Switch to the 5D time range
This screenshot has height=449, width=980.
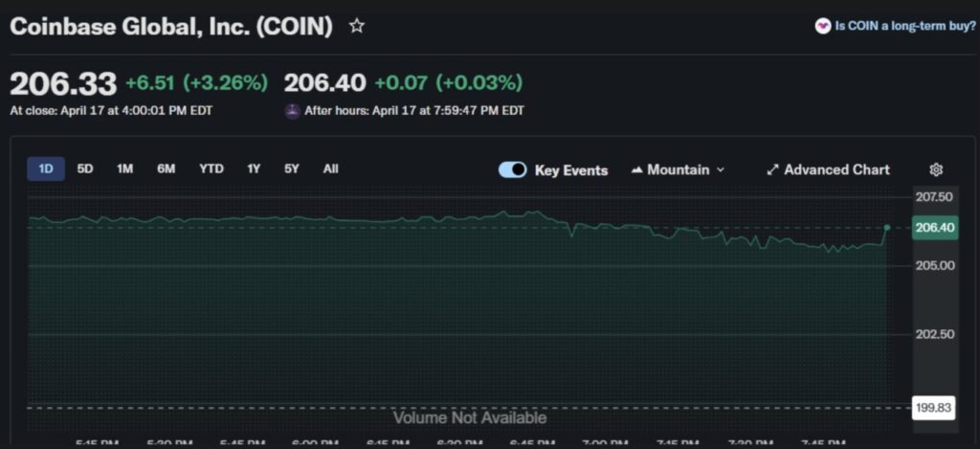coord(85,169)
